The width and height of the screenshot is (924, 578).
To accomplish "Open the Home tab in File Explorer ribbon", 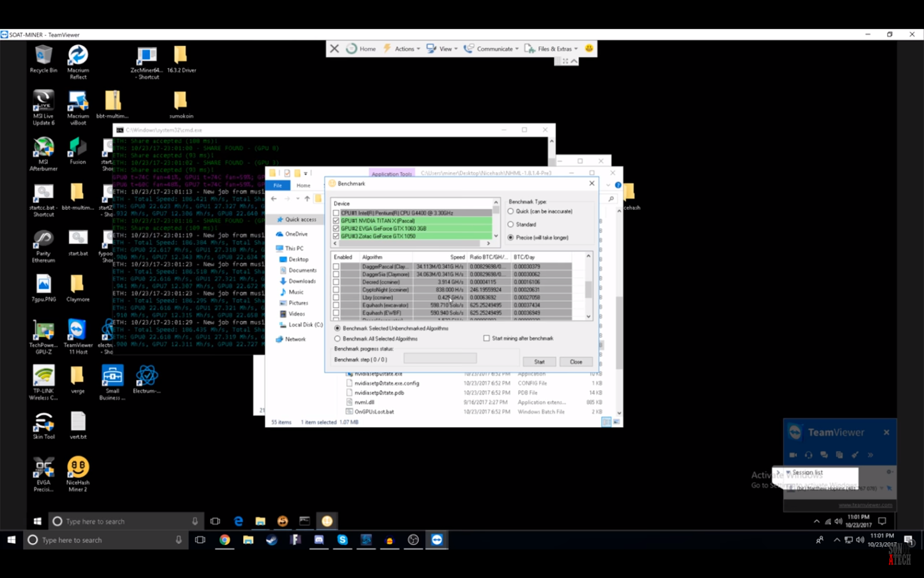I will coord(303,186).
